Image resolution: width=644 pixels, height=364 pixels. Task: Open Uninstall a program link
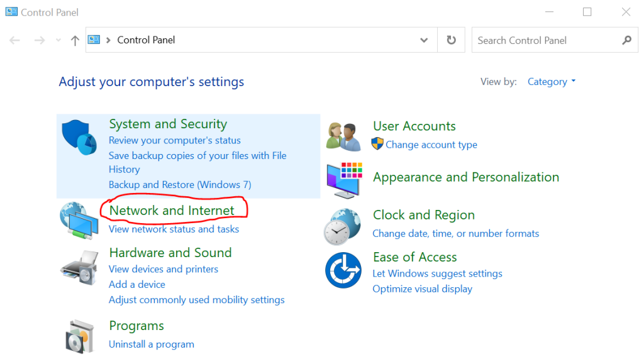(151, 345)
